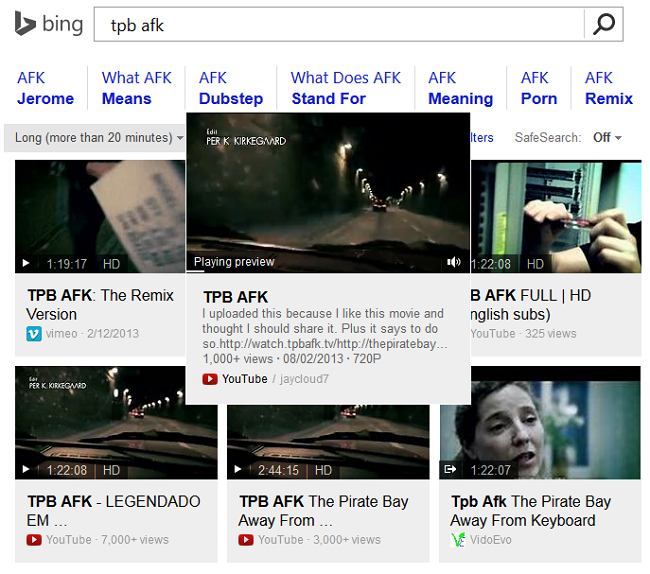The height and width of the screenshot is (574, 650).
Task: Click the YouTube icon beside 3,000+ views
Action: coord(246,540)
